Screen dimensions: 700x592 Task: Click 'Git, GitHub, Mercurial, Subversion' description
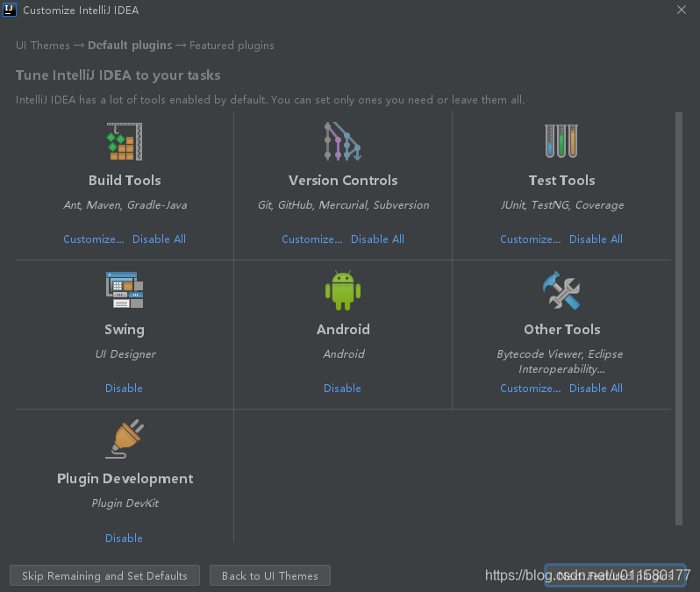pyautogui.click(x=343, y=205)
